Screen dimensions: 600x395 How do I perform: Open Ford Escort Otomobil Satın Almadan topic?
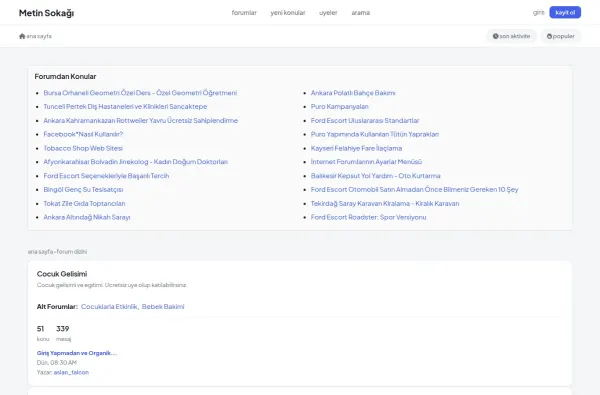[x=414, y=189]
